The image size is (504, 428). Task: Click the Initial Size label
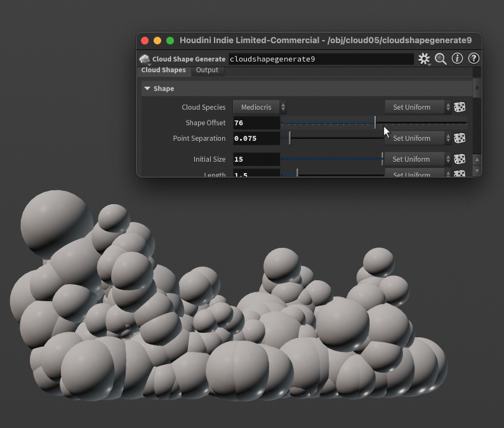pyautogui.click(x=209, y=159)
